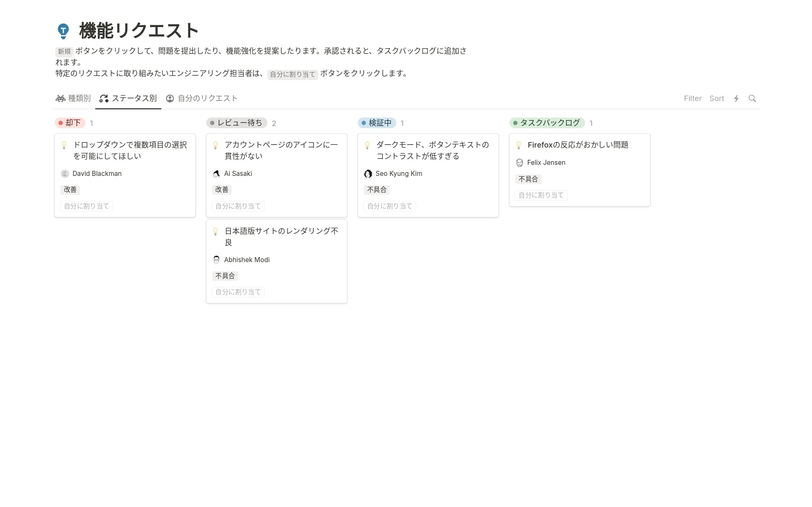Open the Sort options
Viewport: 812px width, 507px height.
716,99
